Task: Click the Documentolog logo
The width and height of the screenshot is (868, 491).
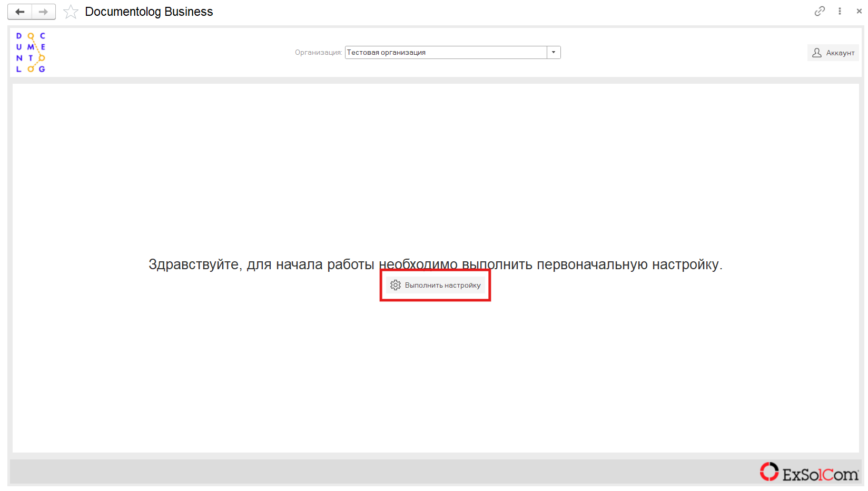Action: pos(31,52)
